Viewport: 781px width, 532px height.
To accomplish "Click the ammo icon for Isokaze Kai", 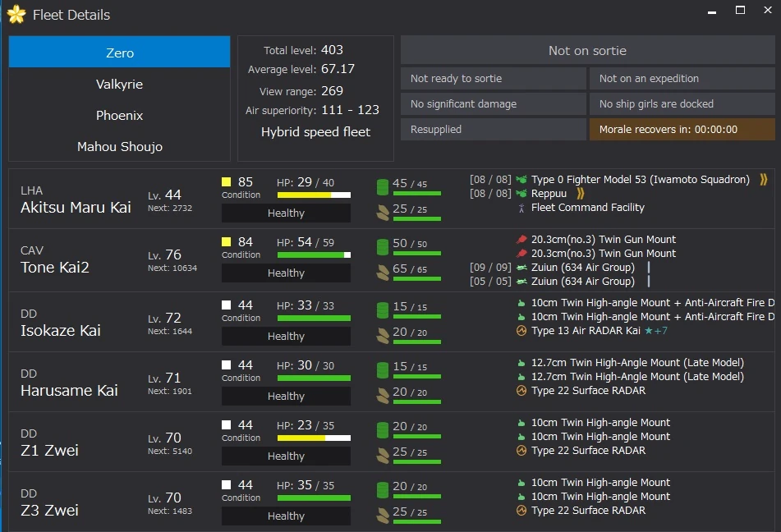I will pos(383,335).
